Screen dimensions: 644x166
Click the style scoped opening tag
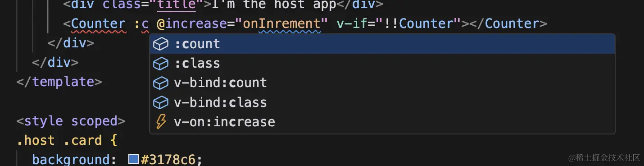(x=71, y=121)
